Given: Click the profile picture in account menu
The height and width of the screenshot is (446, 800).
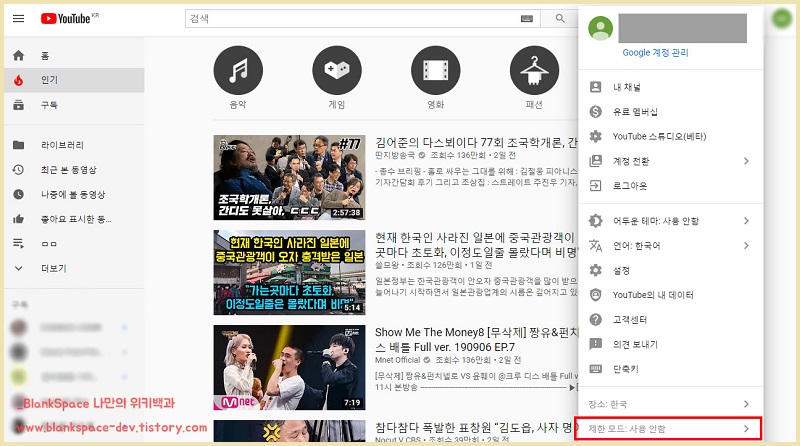Looking at the screenshot, I should pyautogui.click(x=601, y=28).
